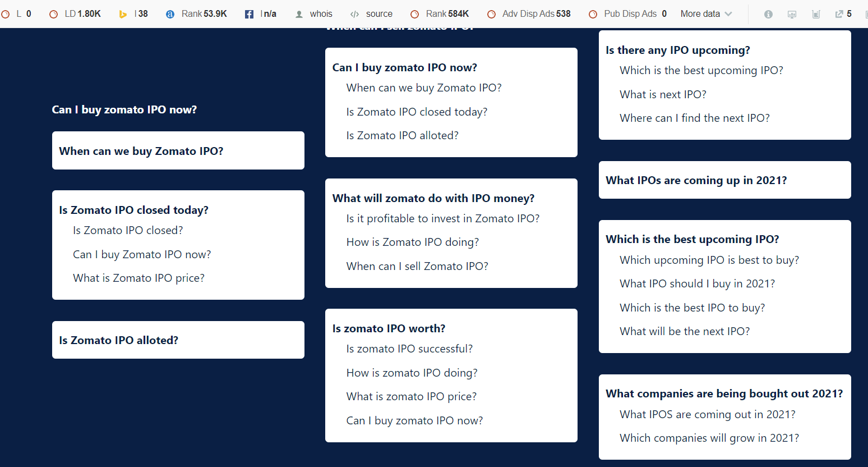Click 'What is next IPO?' question

coord(663,94)
